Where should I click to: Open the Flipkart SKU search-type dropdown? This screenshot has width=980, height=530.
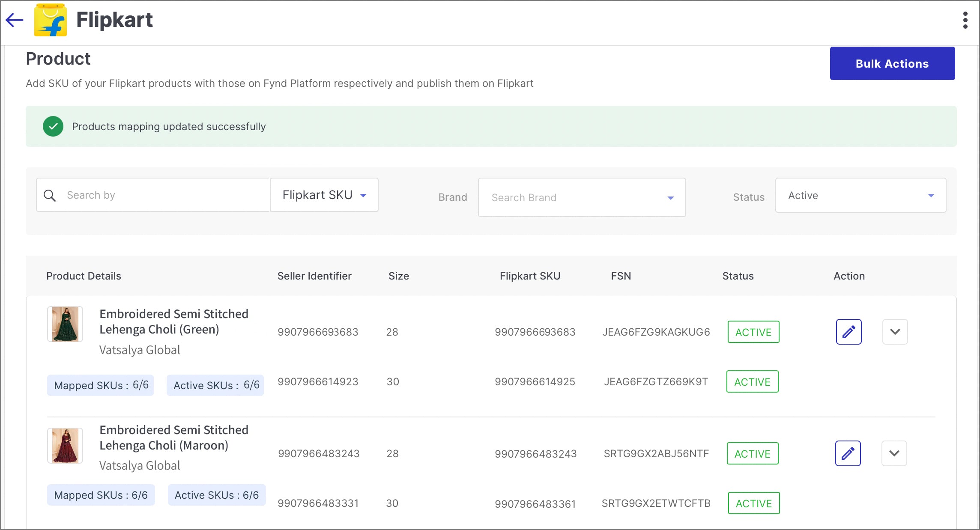tap(324, 195)
